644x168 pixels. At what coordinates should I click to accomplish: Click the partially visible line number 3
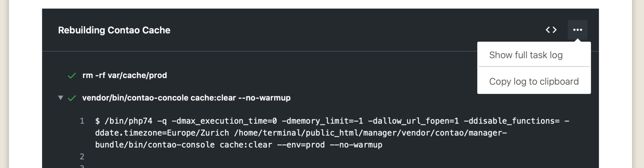pyautogui.click(x=82, y=166)
